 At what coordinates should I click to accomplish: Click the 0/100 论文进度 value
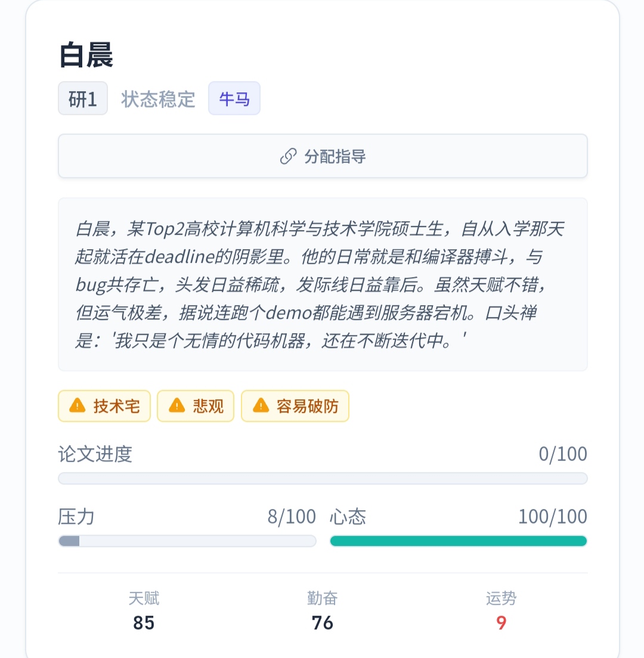[x=562, y=454]
